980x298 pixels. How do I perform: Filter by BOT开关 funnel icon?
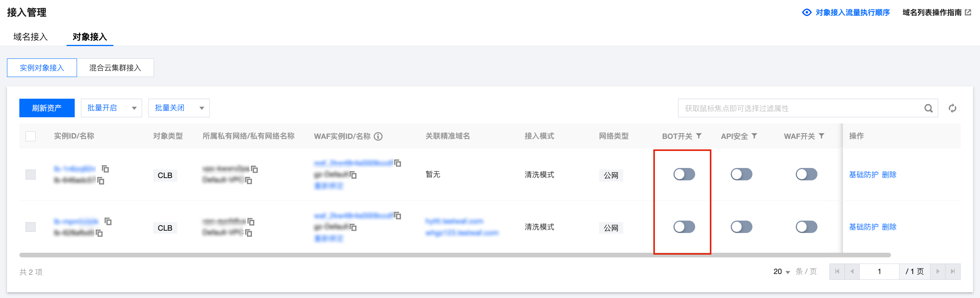coord(699,136)
